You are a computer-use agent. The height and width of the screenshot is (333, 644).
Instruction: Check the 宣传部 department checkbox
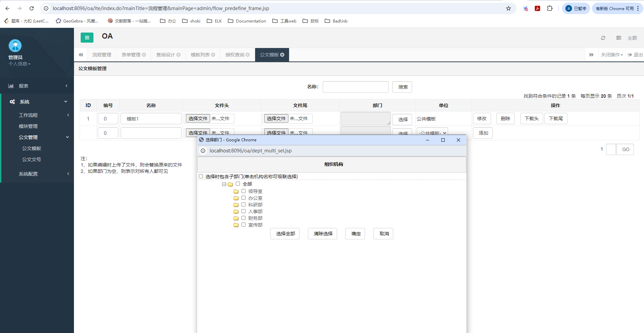click(x=244, y=225)
